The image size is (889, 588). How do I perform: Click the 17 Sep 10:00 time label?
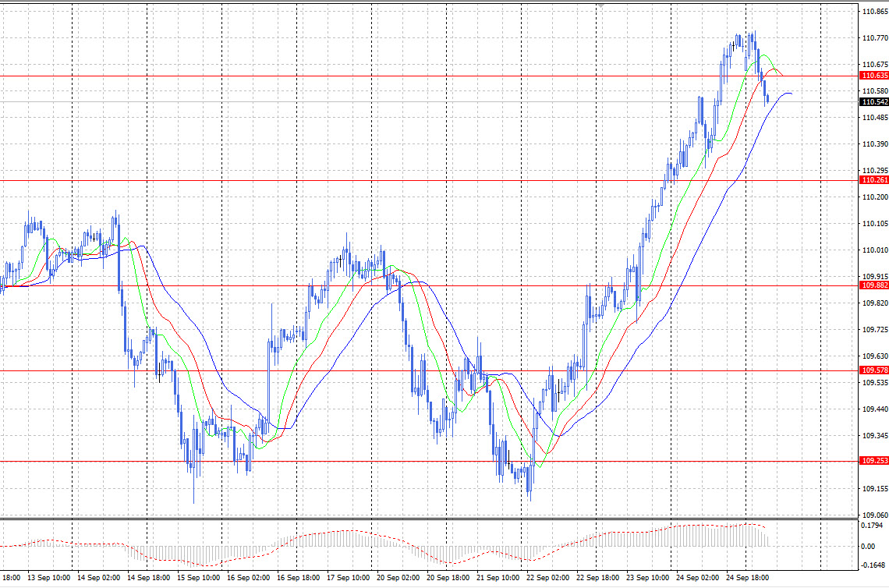pos(348,577)
